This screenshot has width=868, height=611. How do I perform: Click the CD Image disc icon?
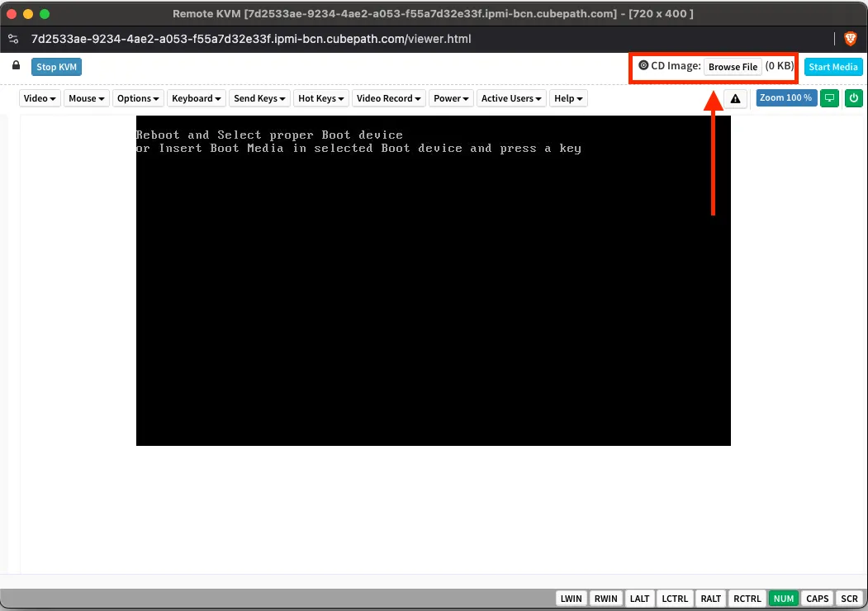pos(643,66)
